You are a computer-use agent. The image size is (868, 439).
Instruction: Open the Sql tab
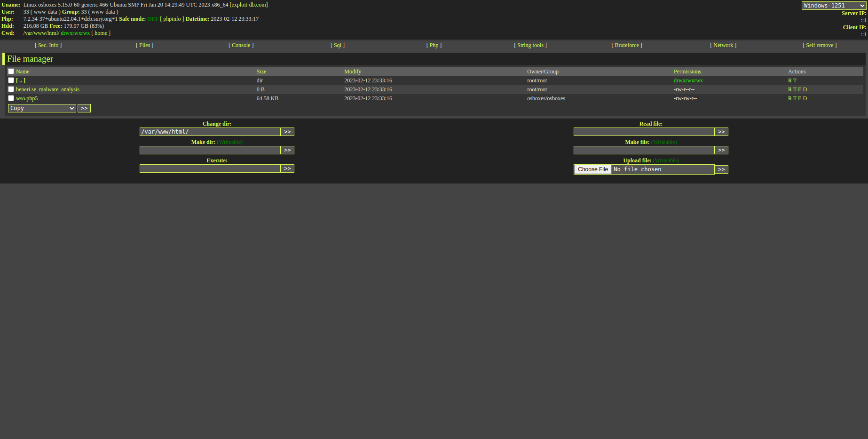pyautogui.click(x=338, y=45)
